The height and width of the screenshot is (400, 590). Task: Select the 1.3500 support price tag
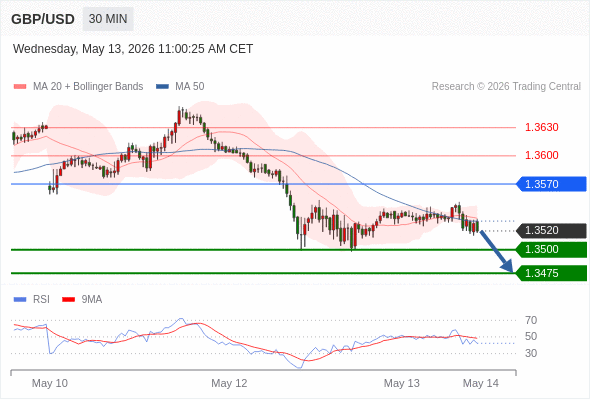(x=552, y=249)
